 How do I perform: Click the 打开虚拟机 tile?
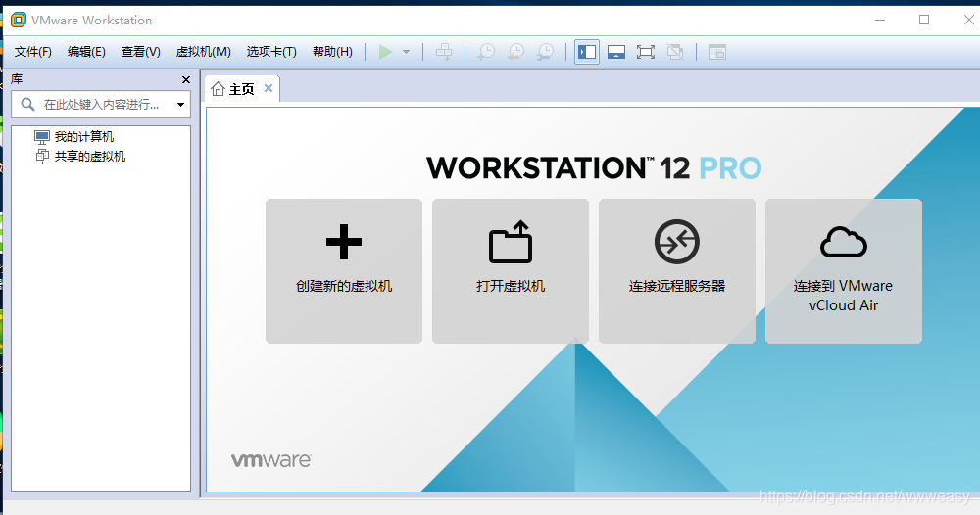(x=511, y=271)
